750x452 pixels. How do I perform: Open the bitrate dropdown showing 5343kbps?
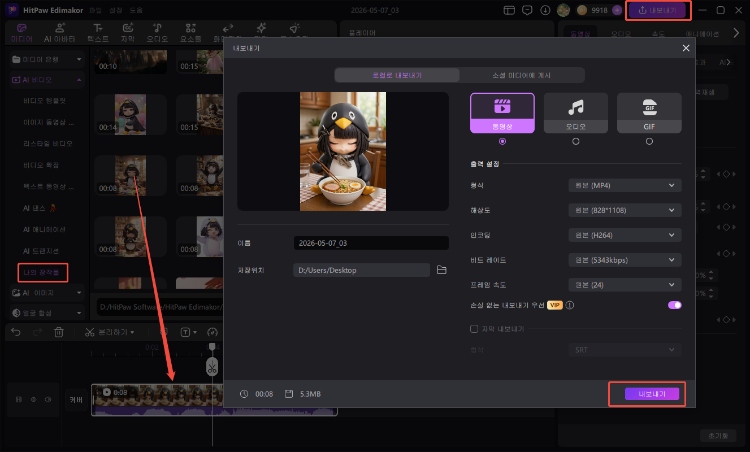625,260
